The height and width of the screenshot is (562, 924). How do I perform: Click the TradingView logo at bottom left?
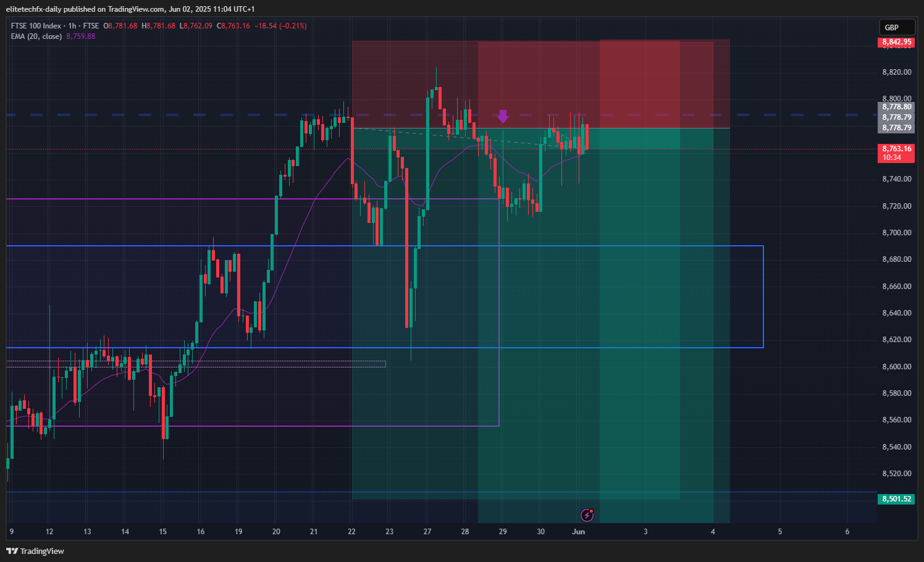pyautogui.click(x=35, y=551)
